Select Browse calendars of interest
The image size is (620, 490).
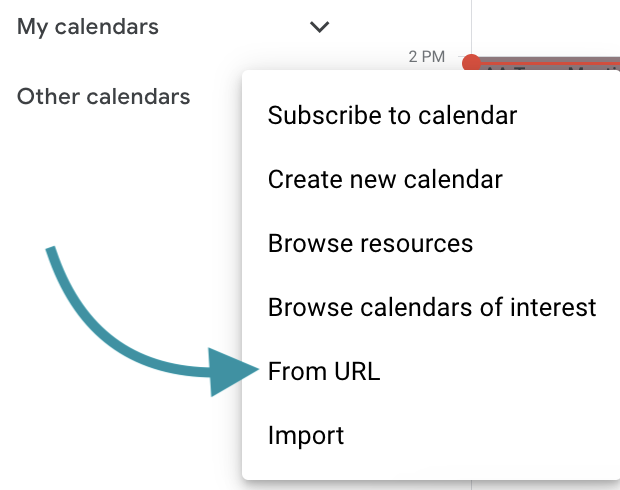point(431,307)
